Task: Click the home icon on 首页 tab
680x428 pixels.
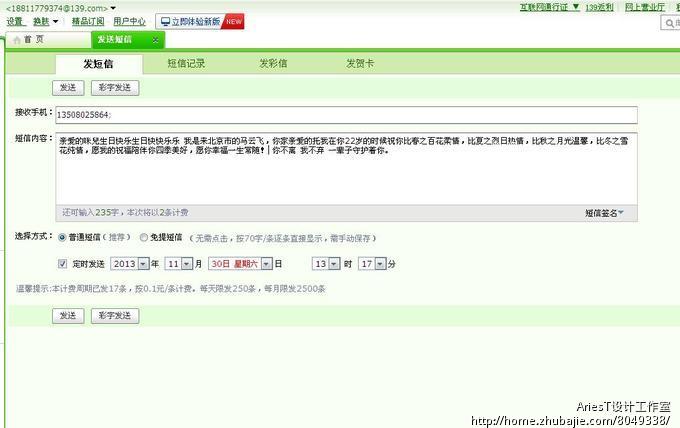Action: pos(17,40)
